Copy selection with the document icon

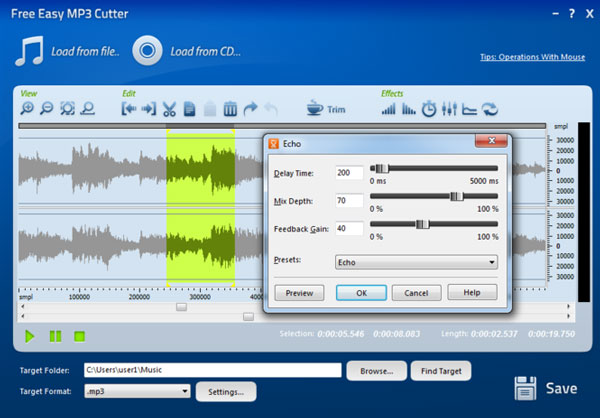[189, 109]
